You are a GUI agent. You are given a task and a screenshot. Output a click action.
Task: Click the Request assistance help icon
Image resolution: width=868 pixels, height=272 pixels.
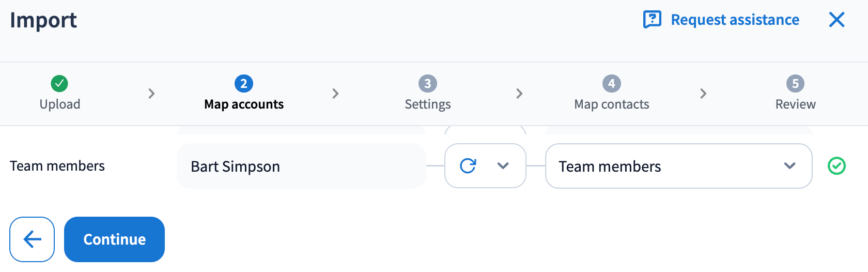coord(652,20)
